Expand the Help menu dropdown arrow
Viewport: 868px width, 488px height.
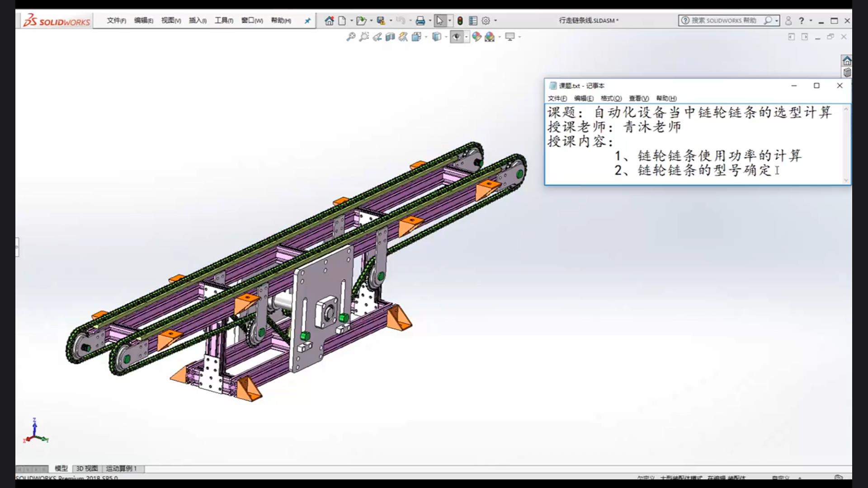811,21
